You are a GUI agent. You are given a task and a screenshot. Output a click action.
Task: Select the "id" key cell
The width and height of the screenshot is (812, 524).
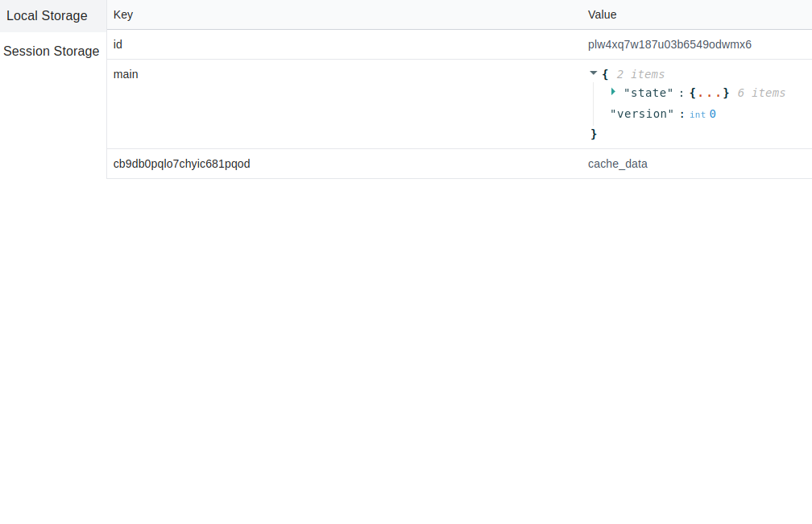click(118, 44)
